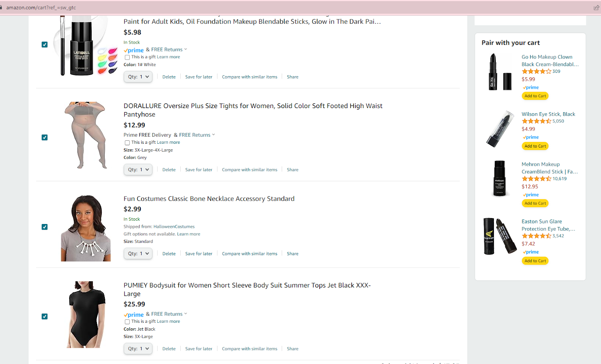Expand FREE Returns details for face paint
This screenshot has width=601, height=364.
pos(169,50)
